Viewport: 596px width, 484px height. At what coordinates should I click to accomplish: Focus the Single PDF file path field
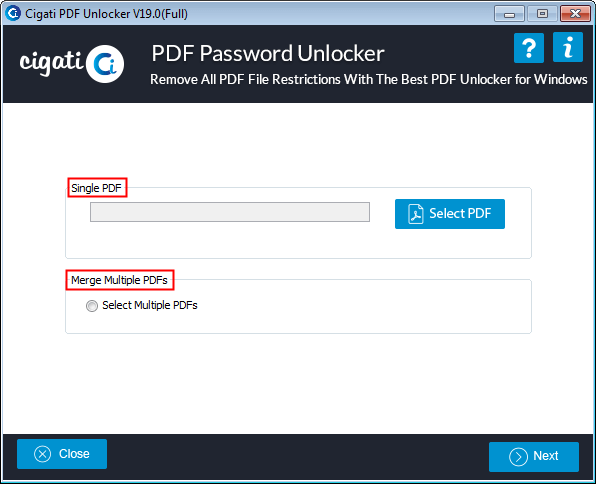point(230,212)
